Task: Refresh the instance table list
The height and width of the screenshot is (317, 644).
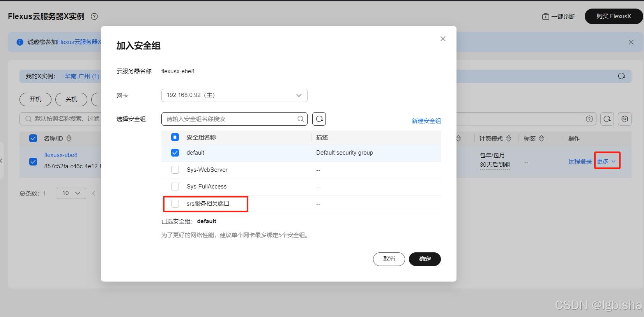Action: 607,119
